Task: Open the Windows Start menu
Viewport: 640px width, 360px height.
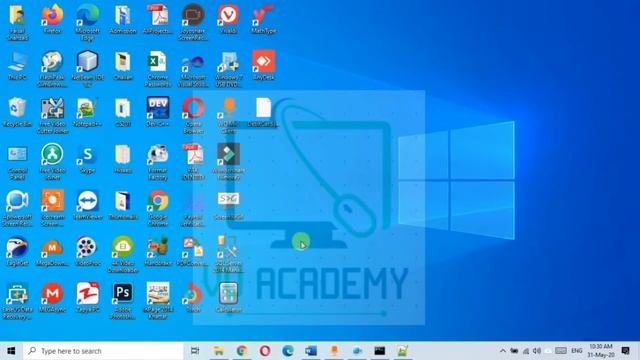Action: [x=11, y=351]
